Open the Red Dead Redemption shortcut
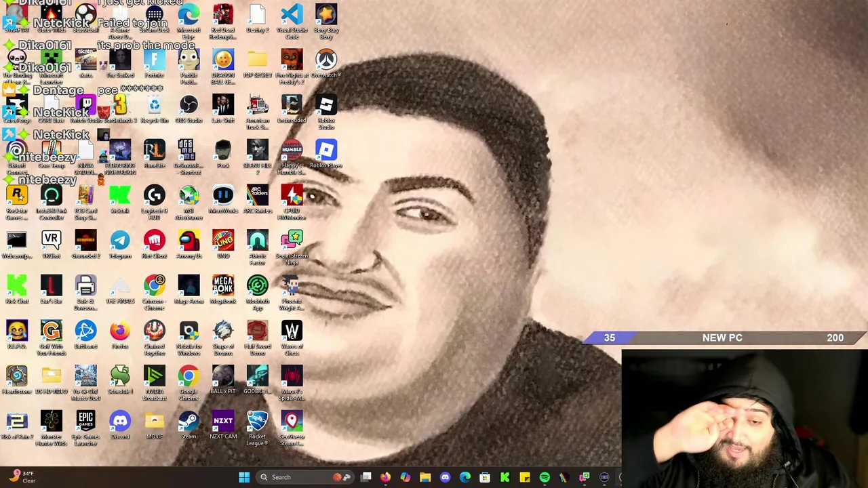 point(223,21)
